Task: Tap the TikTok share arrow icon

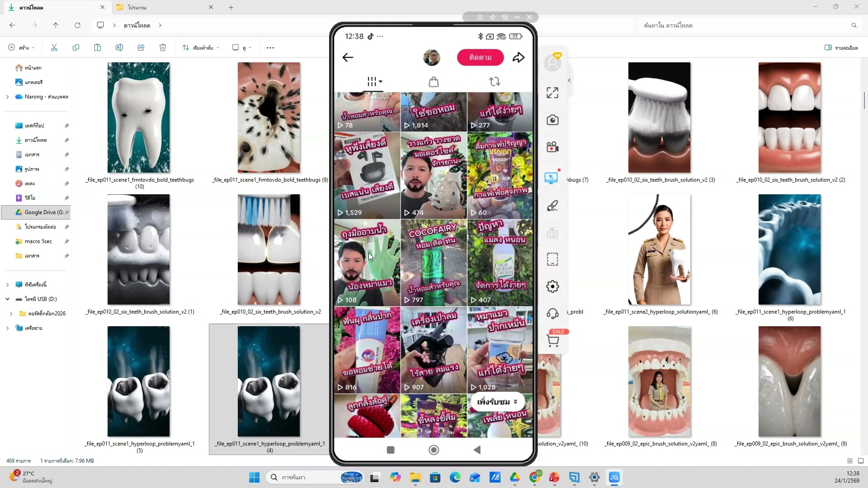Action: (x=519, y=57)
